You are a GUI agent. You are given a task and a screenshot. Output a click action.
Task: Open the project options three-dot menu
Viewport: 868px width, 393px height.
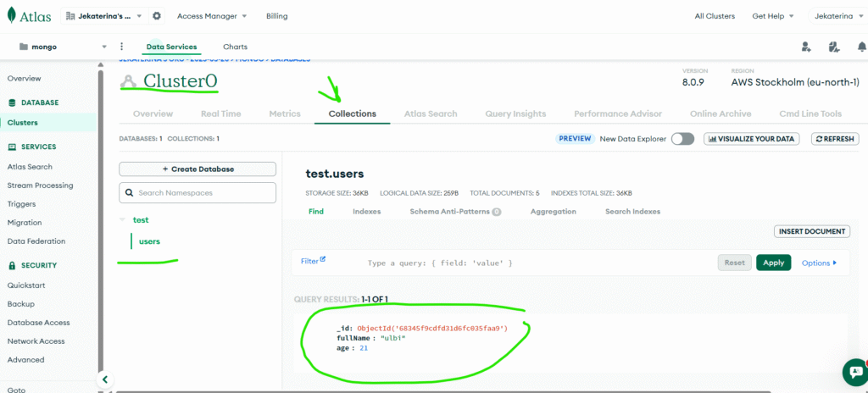coord(122,47)
